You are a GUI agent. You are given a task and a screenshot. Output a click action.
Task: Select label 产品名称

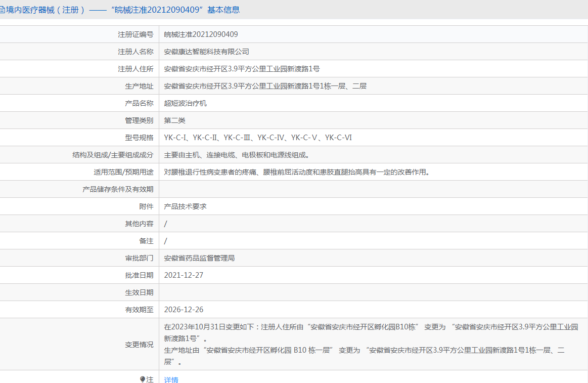(139, 104)
